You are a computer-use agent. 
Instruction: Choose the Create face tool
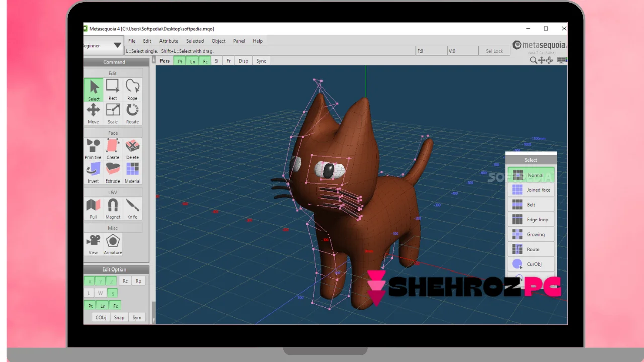point(113,149)
